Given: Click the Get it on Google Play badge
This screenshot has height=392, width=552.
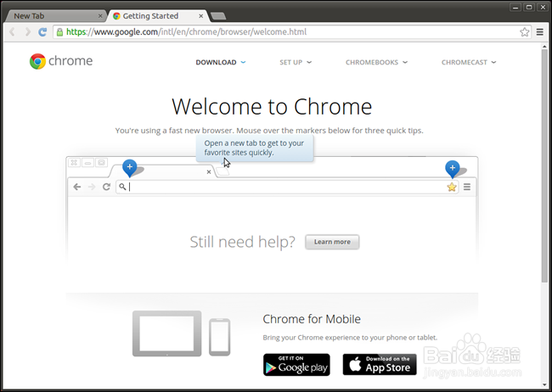Looking at the screenshot, I should click(x=296, y=365).
